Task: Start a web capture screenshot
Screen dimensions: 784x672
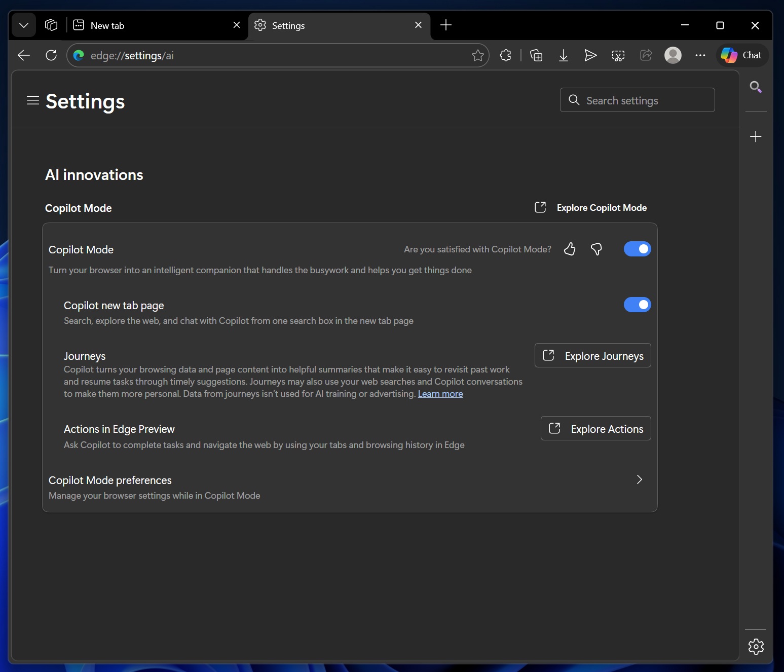Action: pos(618,55)
